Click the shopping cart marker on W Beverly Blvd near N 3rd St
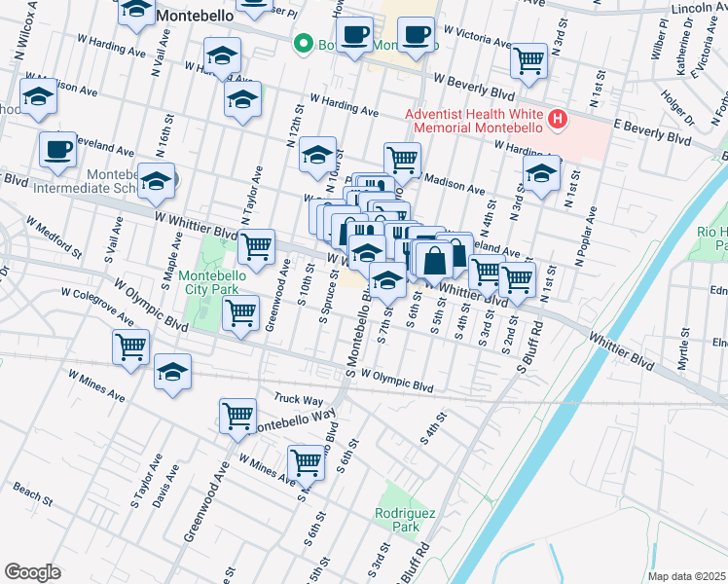 528,65
